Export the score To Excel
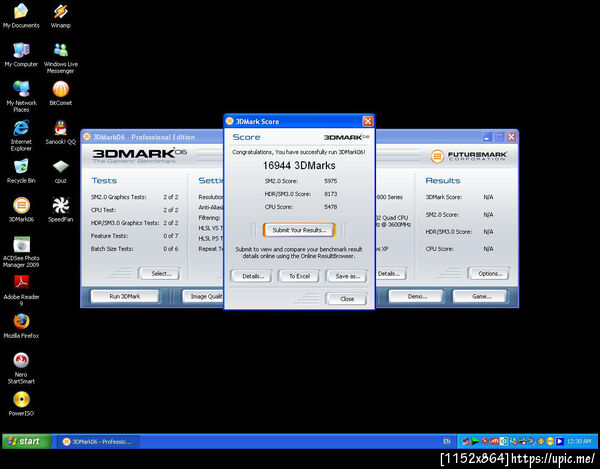The image size is (600, 469). click(299, 276)
